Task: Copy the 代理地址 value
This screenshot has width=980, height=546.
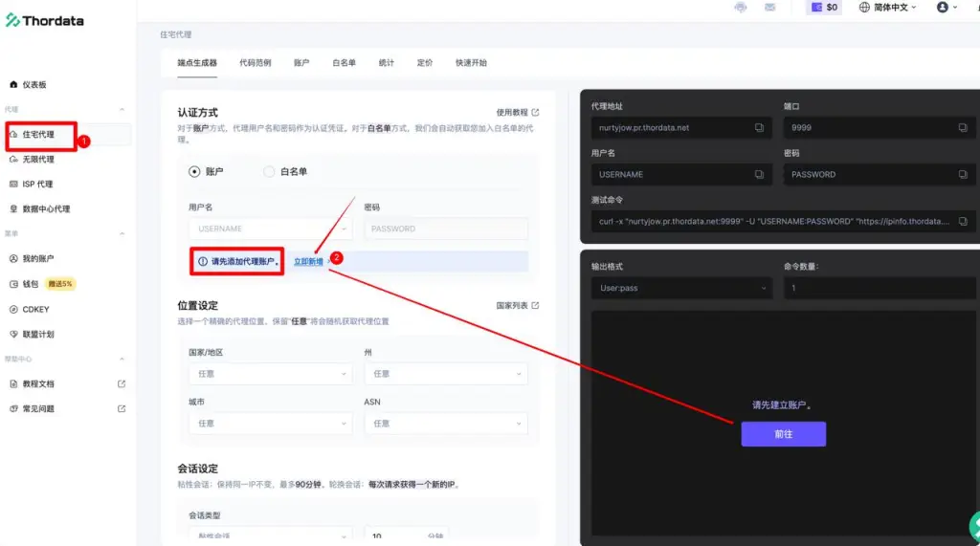Action: click(759, 127)
